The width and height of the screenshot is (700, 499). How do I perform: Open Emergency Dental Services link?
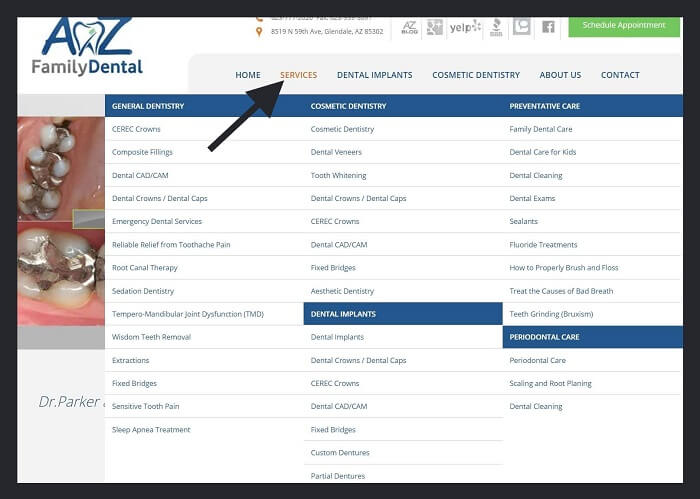(x=157, y=221)
